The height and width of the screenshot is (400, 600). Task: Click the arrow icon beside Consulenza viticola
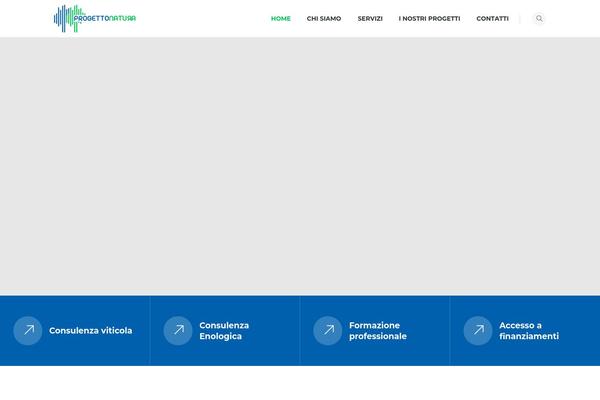coord(28,330)
